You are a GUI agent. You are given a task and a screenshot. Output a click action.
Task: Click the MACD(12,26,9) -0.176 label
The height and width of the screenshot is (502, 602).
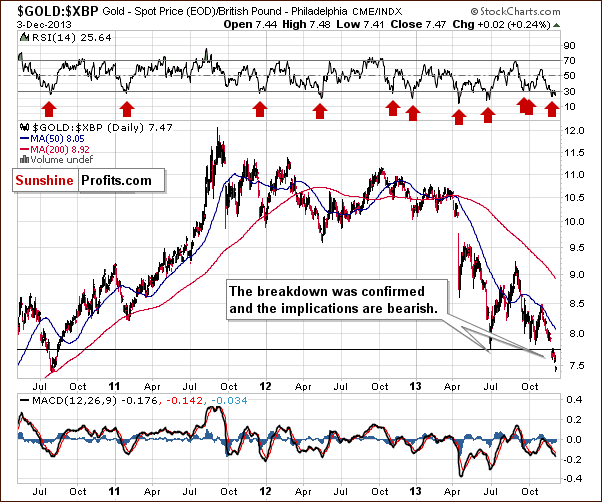click(x=95, y=401)
